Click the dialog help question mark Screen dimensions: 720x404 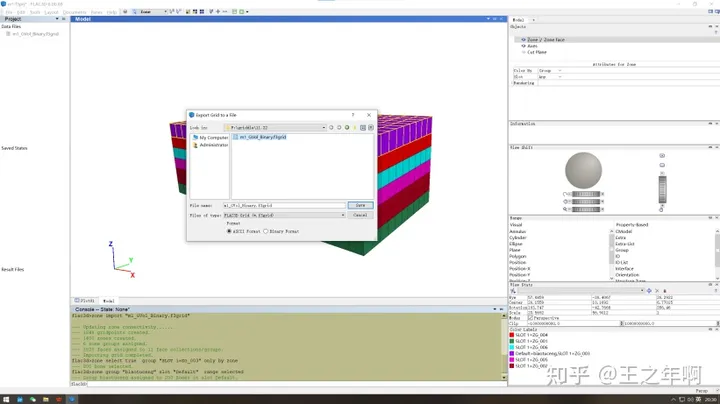click(353, 115)
